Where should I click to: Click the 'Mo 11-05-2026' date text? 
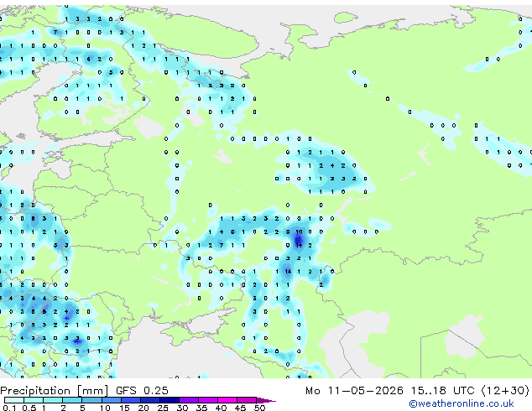click(x=354, y=390)
